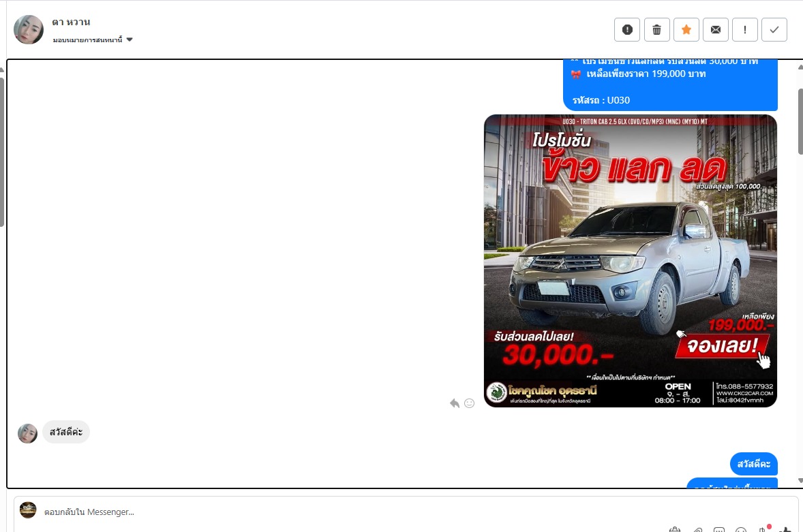Screen dimensions: 803x532
Task: Click the chat scrollbar down arrow
Action: tap(800, 480)
